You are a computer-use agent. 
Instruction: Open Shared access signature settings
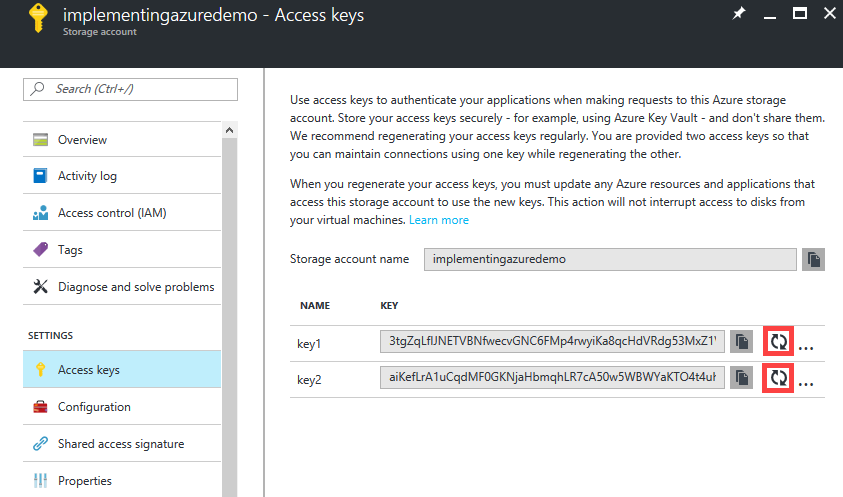pyautogui.click(x=120, y=444)
